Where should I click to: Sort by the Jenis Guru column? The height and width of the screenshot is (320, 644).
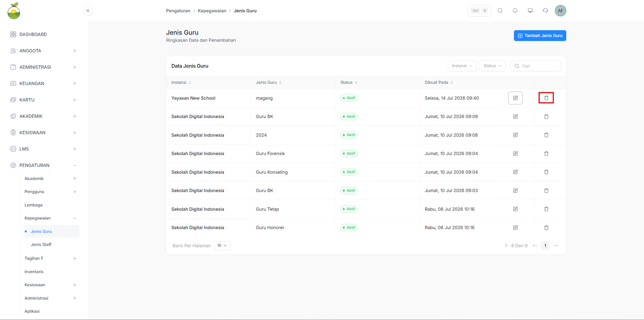269,83
